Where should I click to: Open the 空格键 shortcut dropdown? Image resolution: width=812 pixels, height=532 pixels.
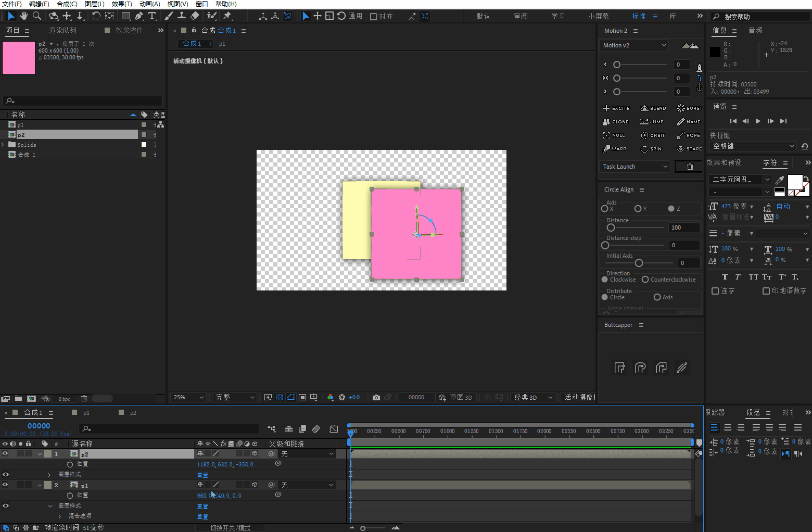point(753,146)
